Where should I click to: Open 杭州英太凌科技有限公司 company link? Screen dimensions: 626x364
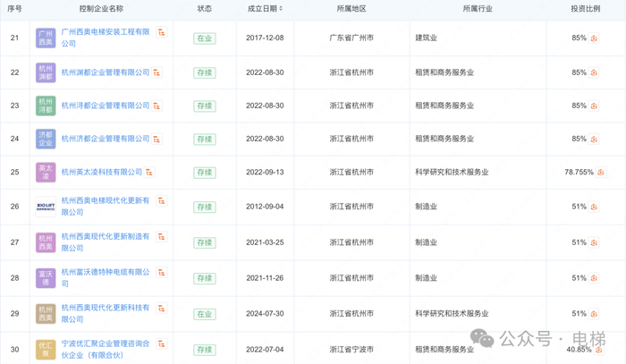click(x=102, y=172)
